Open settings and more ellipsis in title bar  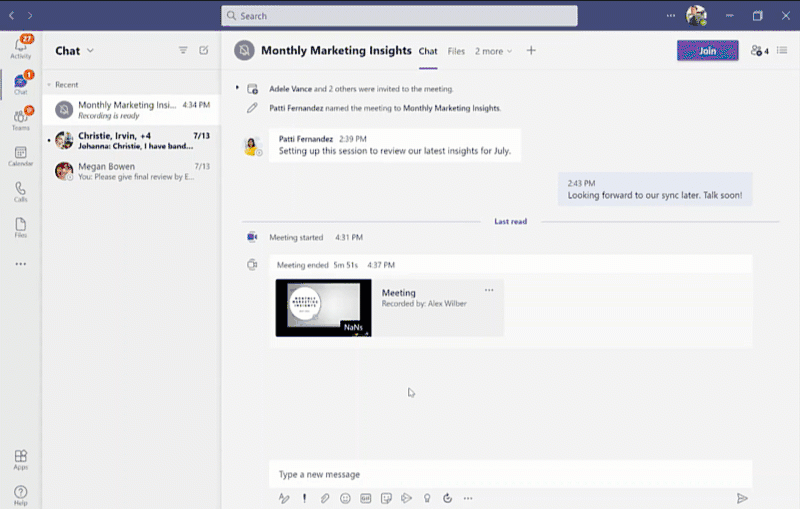pos(670,16)
